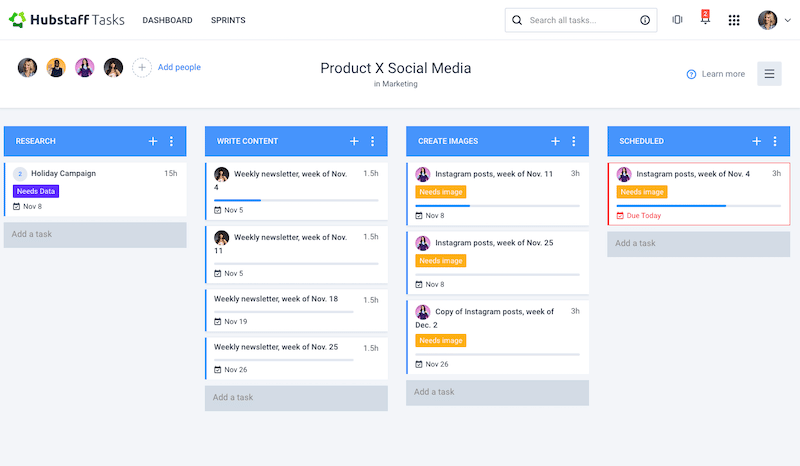Click the Search all tasks field

click(x=582, y=20)
